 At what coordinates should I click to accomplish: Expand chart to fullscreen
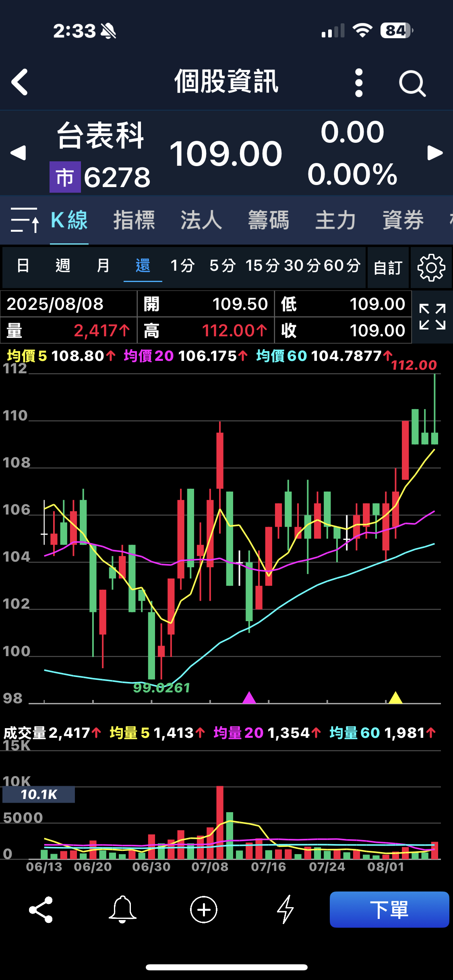pos(432,317)
